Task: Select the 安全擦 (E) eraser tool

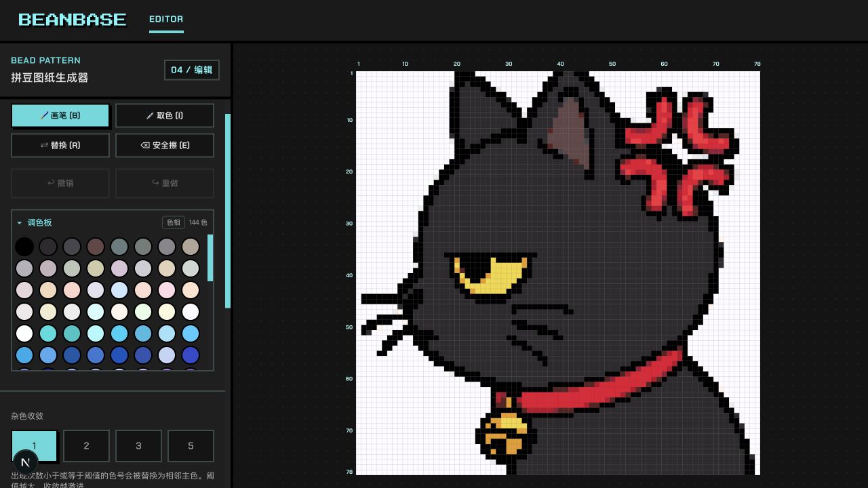Action: click(x=165, y=145)
